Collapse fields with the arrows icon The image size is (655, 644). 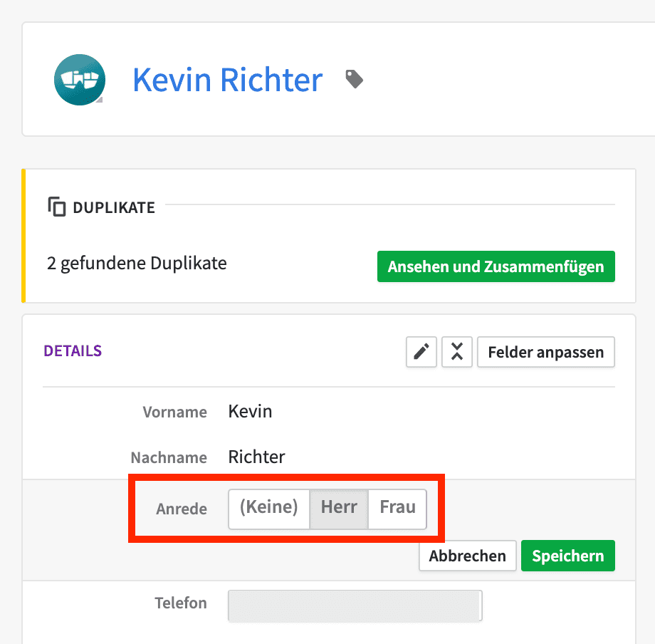coord(457,352)
